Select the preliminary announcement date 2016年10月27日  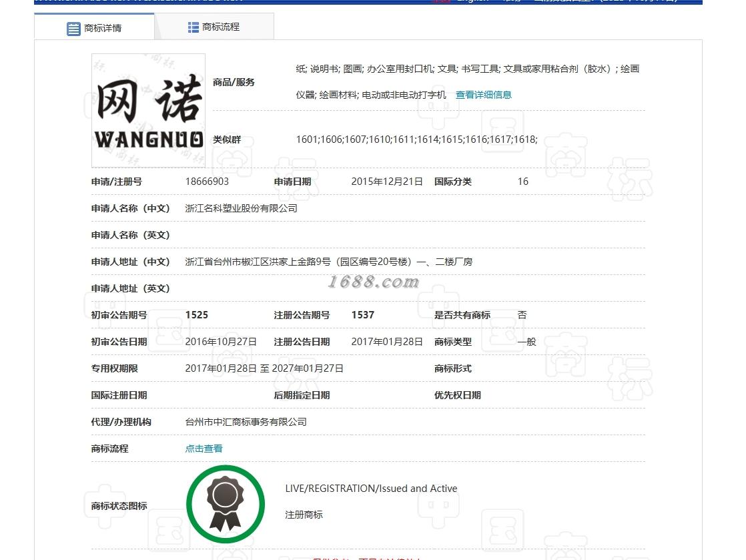(221, 342)
